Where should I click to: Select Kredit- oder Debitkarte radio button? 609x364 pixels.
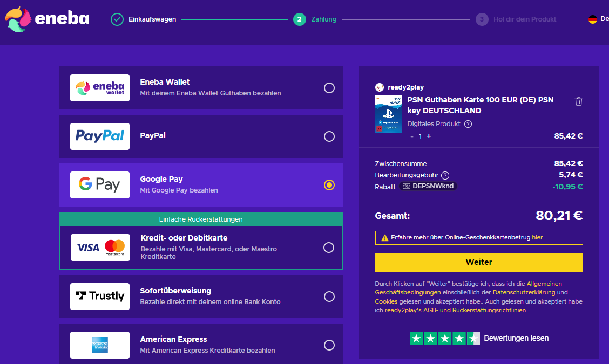click(x=329, y=248)
